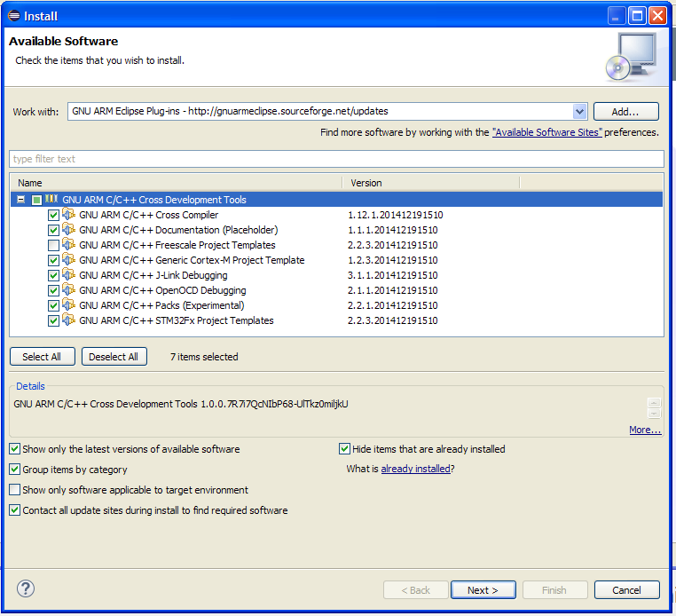Image resolution: width=676 pixels, height=616 pixels.
Task: Open the Available Software Sites link
Action: [x=547, y=132]
